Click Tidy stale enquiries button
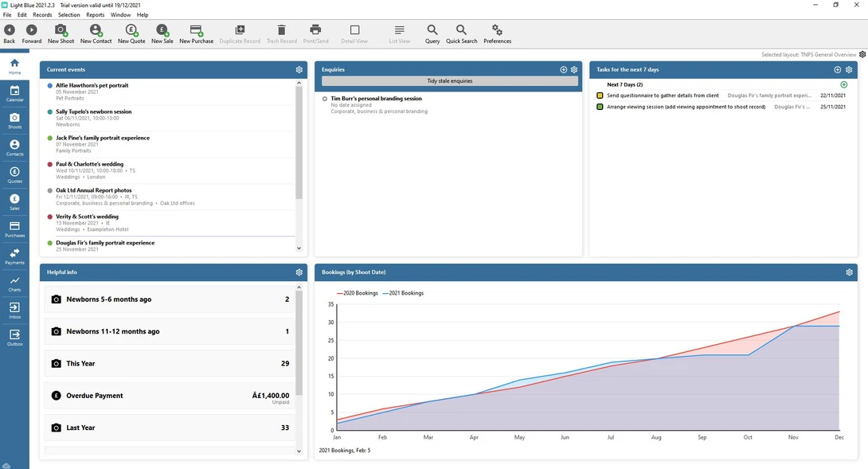 [x=449, y=81]
